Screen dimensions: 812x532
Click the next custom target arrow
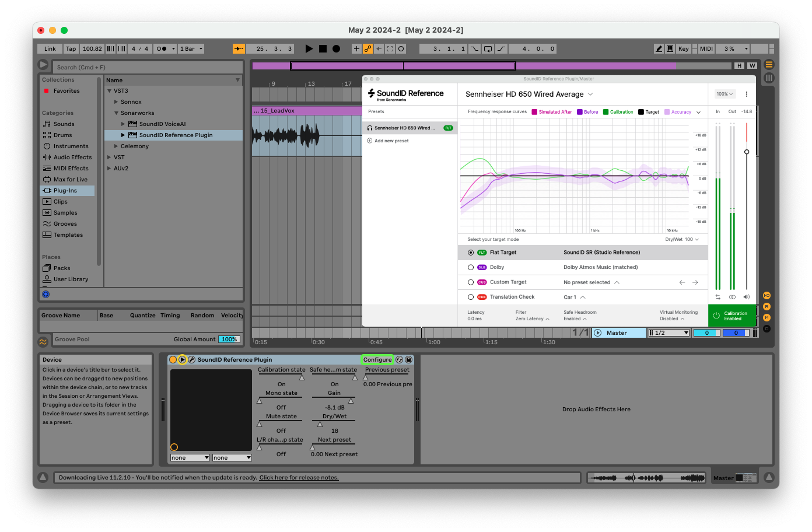pos(695,282)
